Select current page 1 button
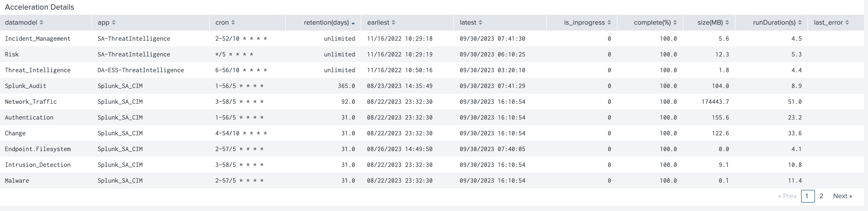Viewport: 868px width, 211px height. [x=808, y=196]
